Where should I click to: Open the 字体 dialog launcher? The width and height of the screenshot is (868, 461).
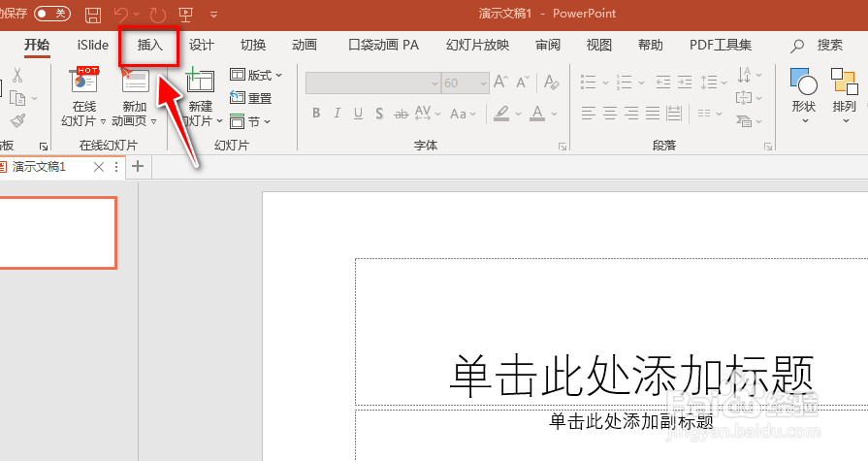point(563,147)
